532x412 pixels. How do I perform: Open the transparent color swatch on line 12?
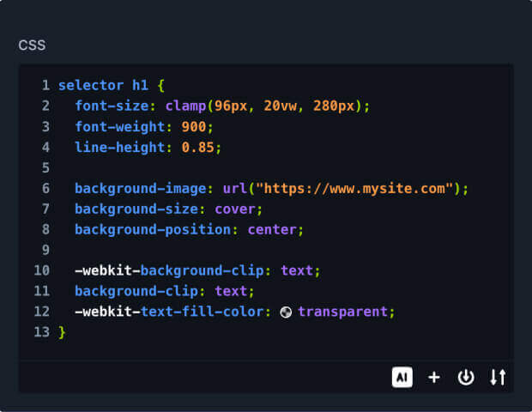click(286, 312)
